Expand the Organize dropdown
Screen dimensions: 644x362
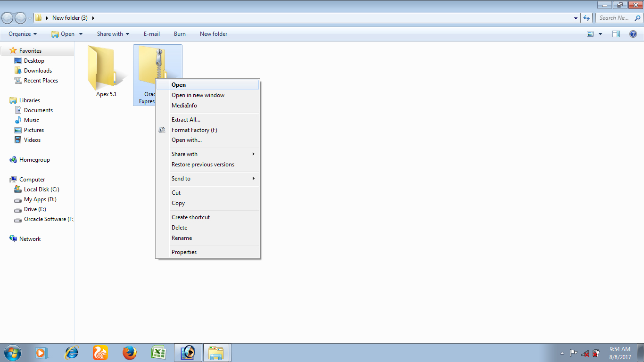[22, 33]
